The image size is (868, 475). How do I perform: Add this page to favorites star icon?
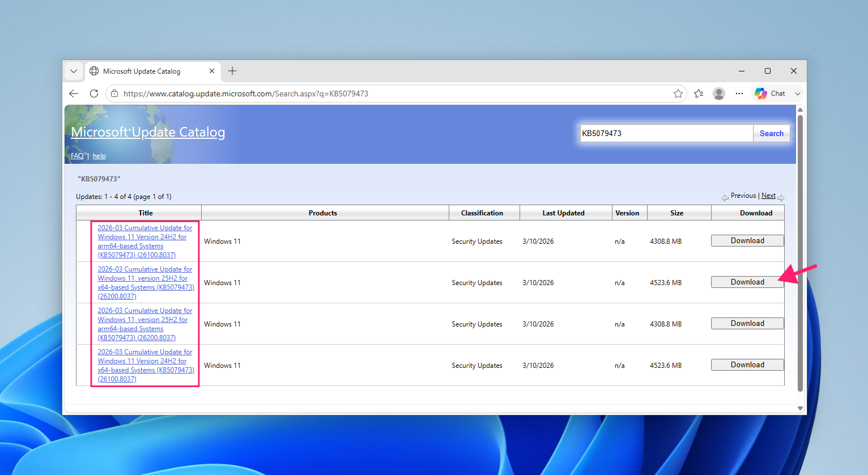(x=678, y=94)
